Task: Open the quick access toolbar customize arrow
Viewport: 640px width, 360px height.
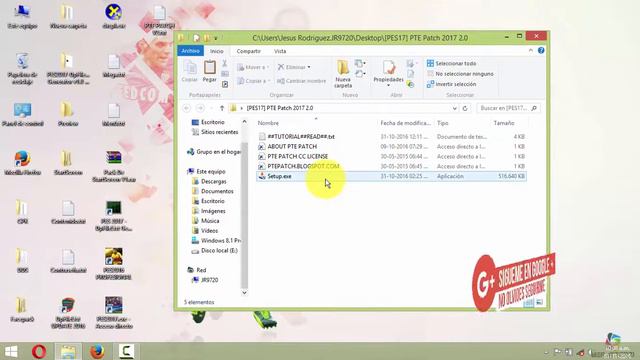Action: [x=216, y=38]
